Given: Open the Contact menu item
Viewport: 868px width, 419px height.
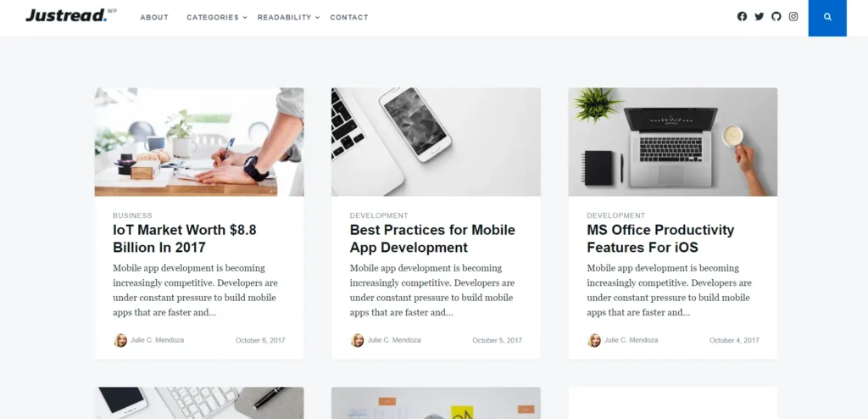Looking at the screenshot, I should point(348,17).
